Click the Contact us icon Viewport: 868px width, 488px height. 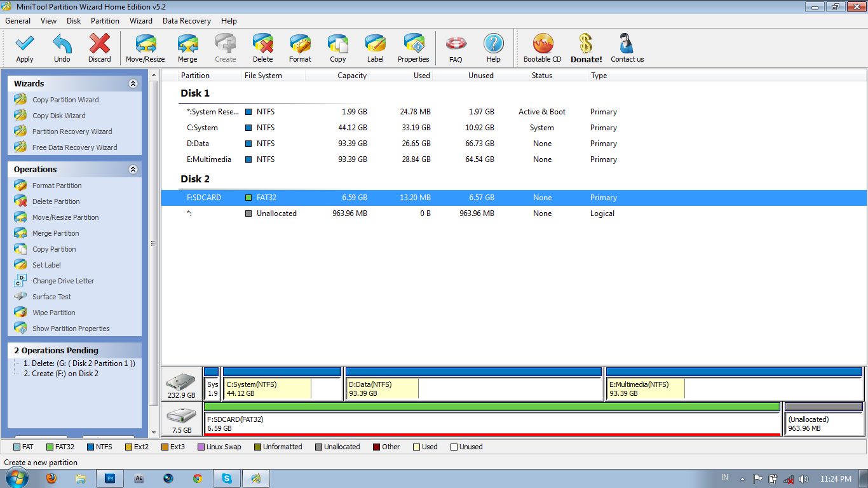click(x=627, y=48)
